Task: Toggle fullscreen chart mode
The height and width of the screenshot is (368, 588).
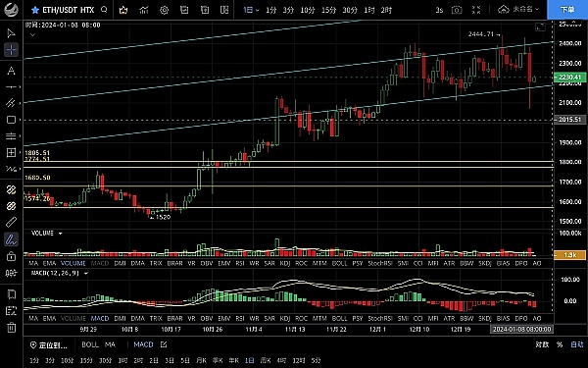Action: [x=476, y=10]
